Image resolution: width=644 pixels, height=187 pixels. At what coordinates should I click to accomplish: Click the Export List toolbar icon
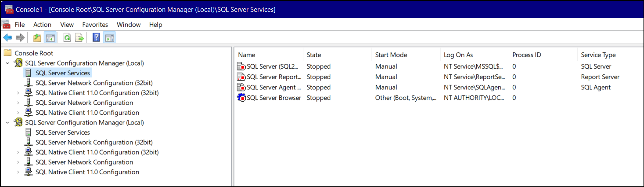click(x=79, y=38)
